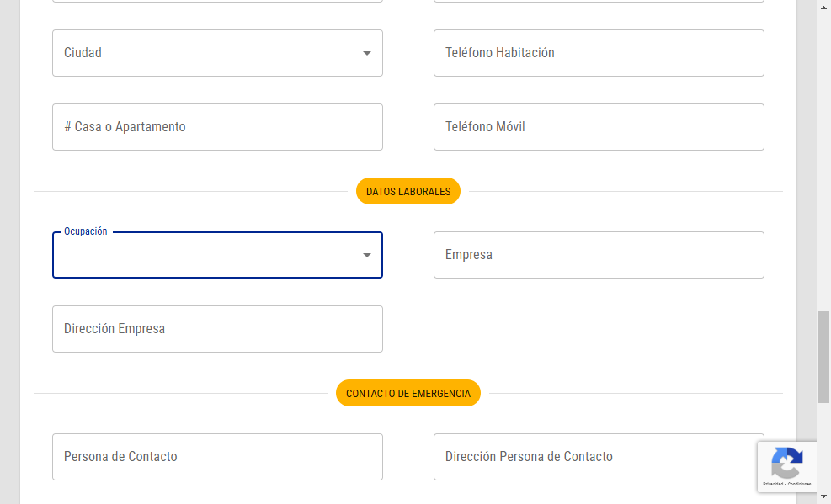Image resolution: width=831 pixels, height=504 pixels.
Task: Expand the Ocupación dropdown
Action: tap(217, 255)
